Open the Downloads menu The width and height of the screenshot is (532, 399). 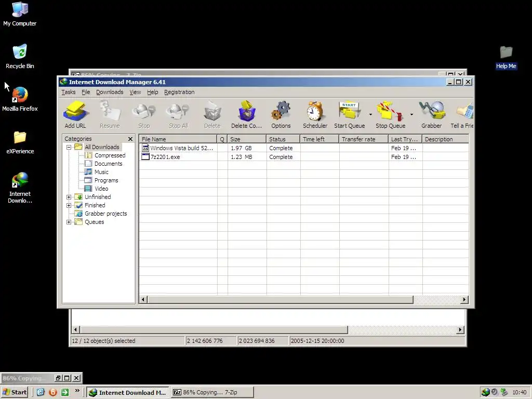pos(110,92)
